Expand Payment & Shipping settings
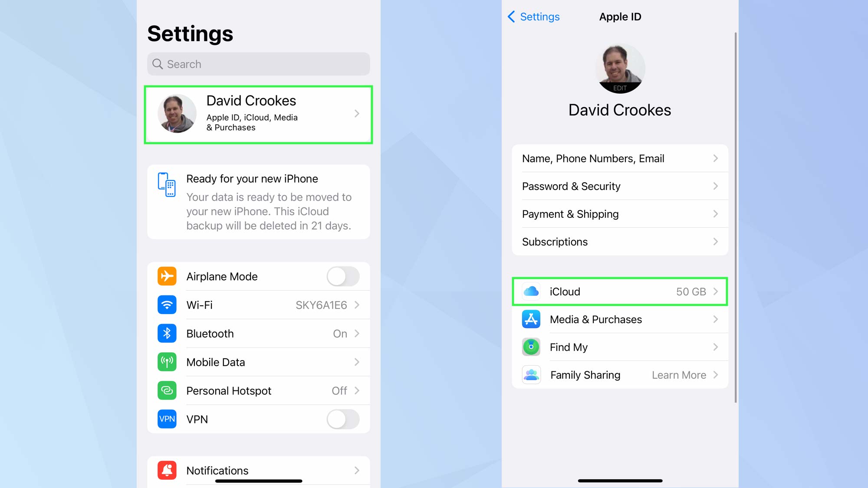Image resolution: width=868 pixels, height=488 pixels. [619, 213]
